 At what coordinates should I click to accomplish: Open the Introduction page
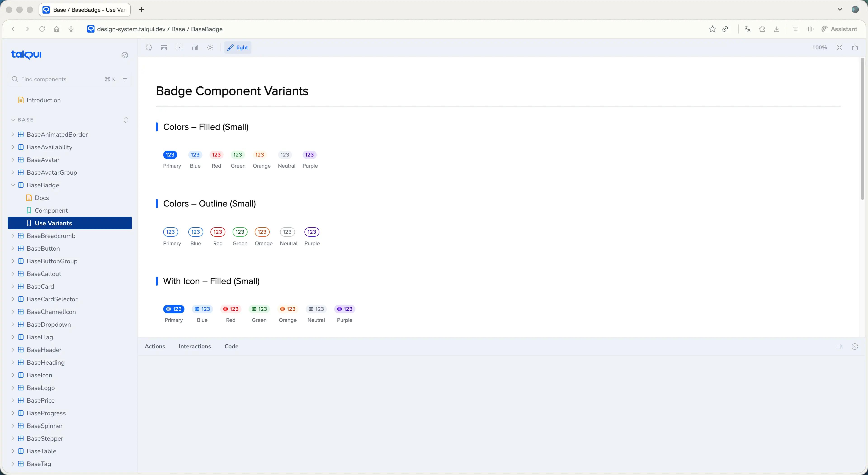43,100
